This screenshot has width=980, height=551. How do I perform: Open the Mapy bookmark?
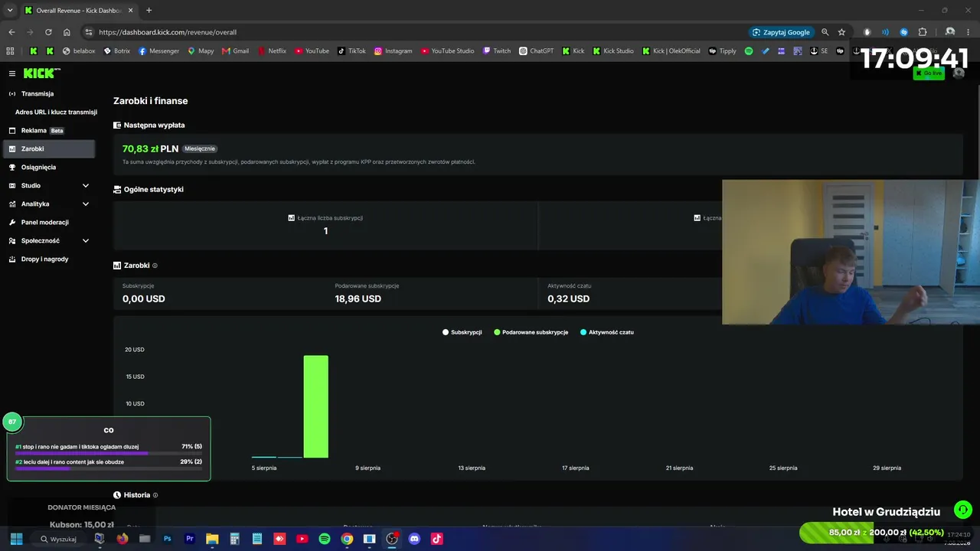pyautogui.click(x=201, y=51)
